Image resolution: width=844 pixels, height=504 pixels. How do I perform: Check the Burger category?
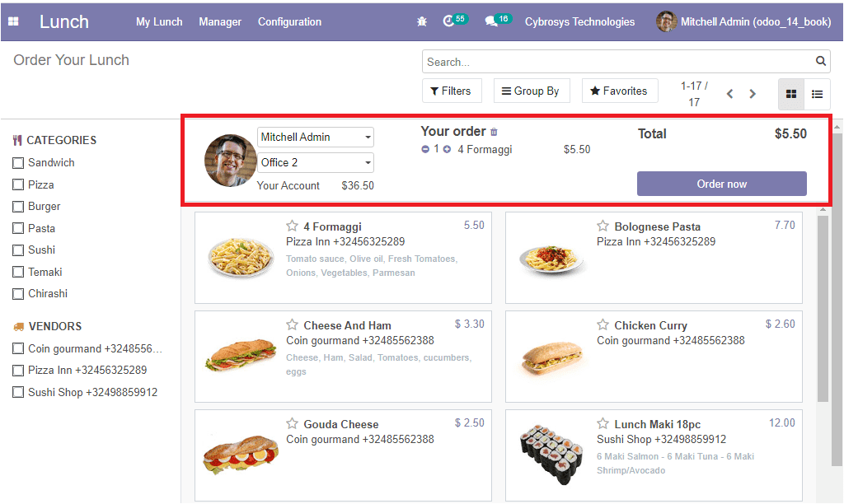(18, 207)
